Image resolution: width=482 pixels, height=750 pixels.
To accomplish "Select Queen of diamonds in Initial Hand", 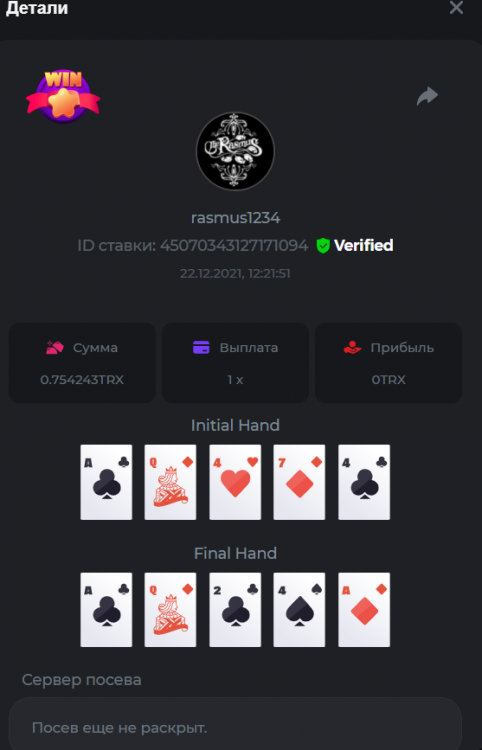I will (170, 482).
